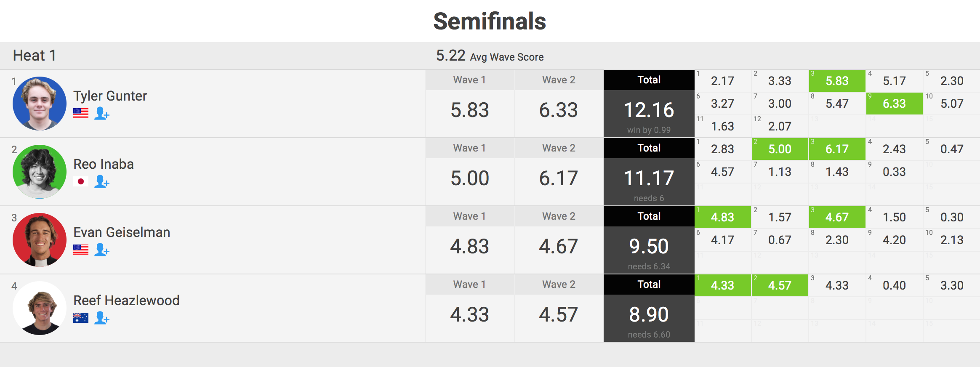
Task: Select Evan Geiselman's highlighted 4.83 wave score
Action: click(x=722, y=217)
